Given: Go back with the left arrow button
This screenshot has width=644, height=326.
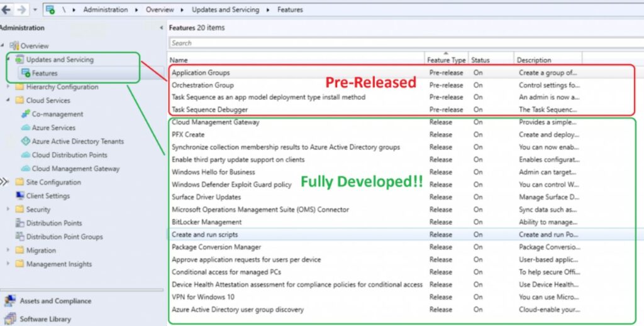Looking at the screenshot, I should 6,9.
